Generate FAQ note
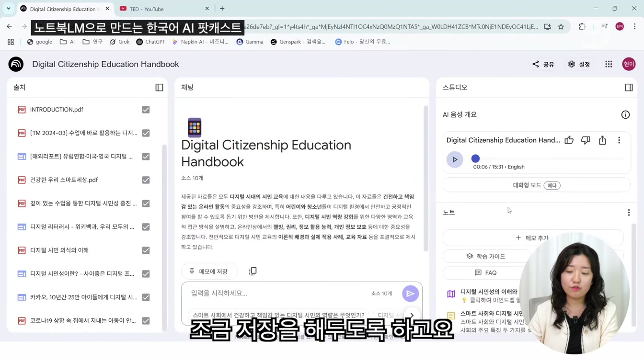This screenshot has width=644, height=362. point(486,273)
